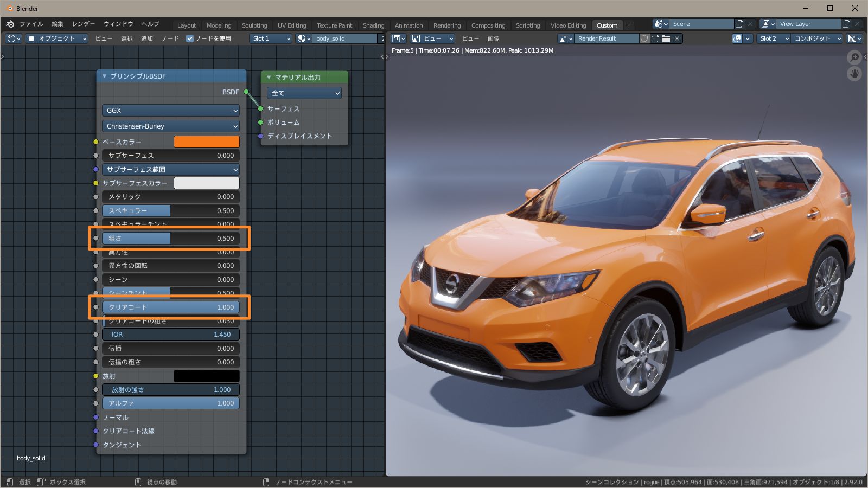
Task: Click the スペキュラー slider
Action: coord(171,210)
